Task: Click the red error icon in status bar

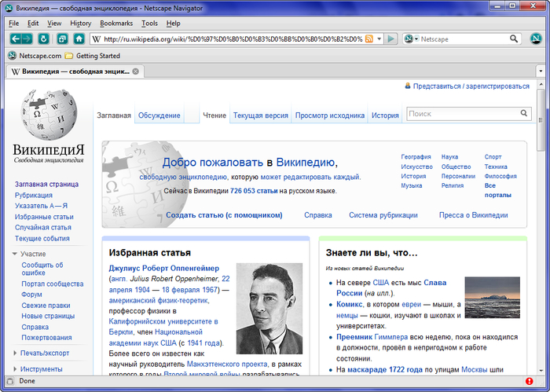Action: click(529, 381)
